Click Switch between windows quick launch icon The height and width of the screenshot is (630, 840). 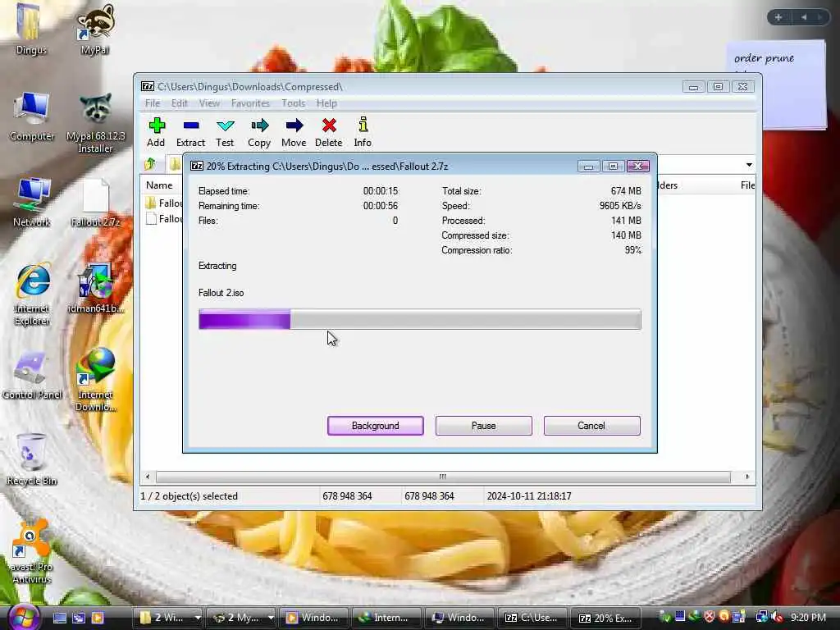pos(79,619)
